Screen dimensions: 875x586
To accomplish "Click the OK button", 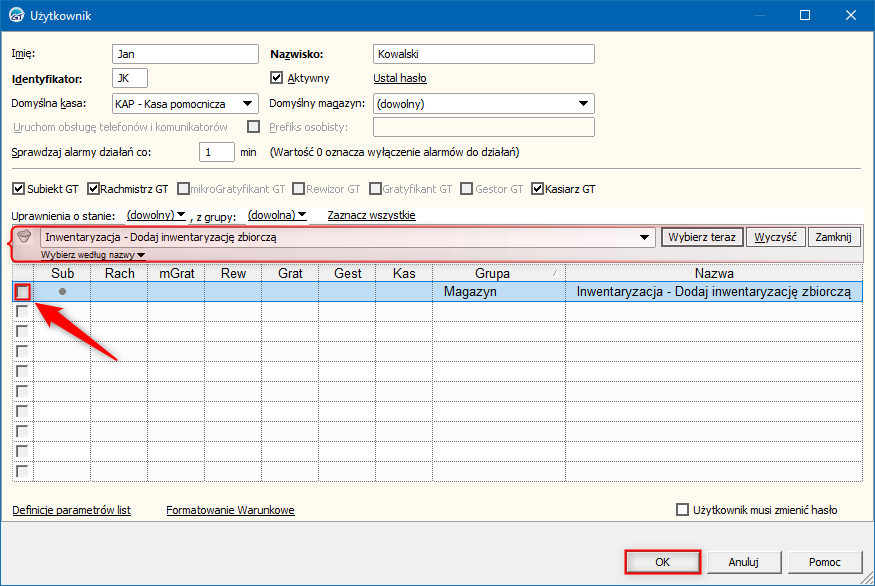I will pos(662,562).
